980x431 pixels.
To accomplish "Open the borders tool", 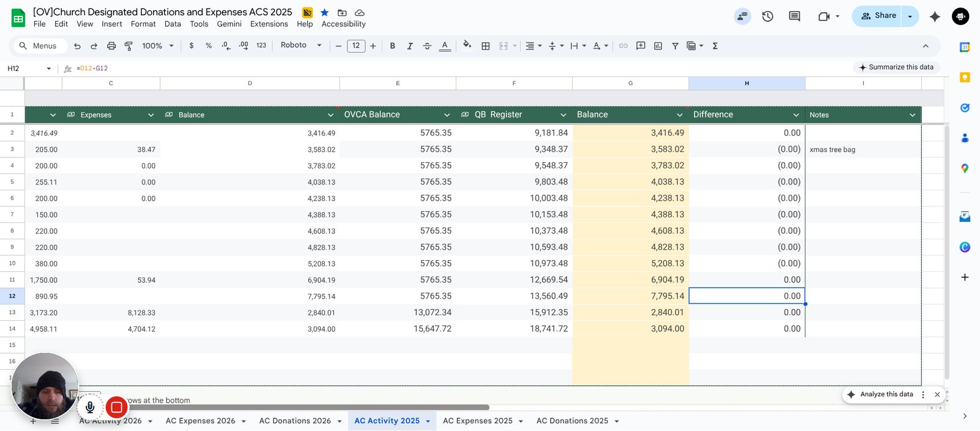I will click(486, 46).
